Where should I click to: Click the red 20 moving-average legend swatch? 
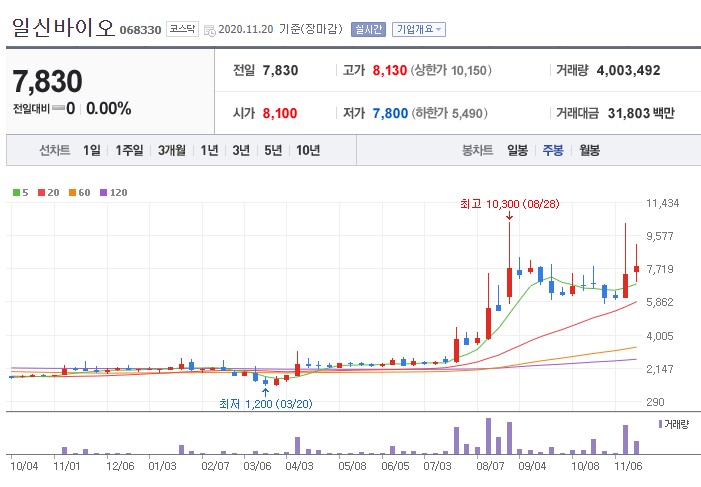tap(42, 193)
